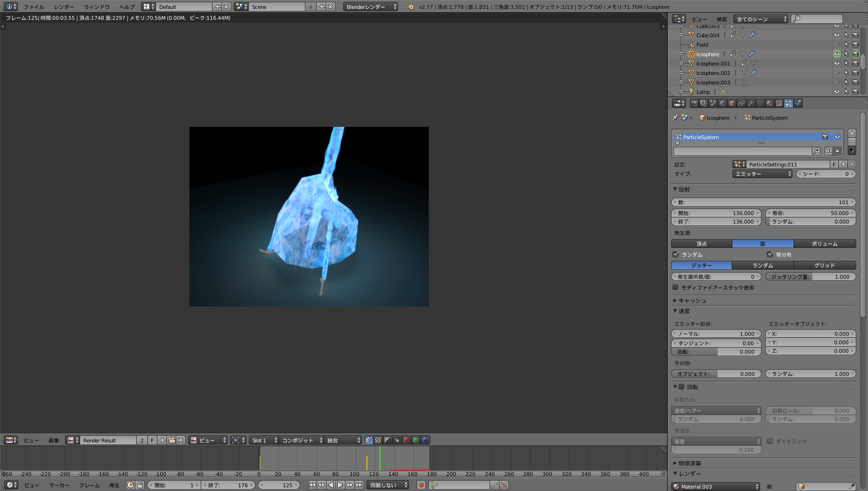Screen dimensions: 868x491
Task: Pin the properties context with pushpin
Action: (x=675, y=117)
